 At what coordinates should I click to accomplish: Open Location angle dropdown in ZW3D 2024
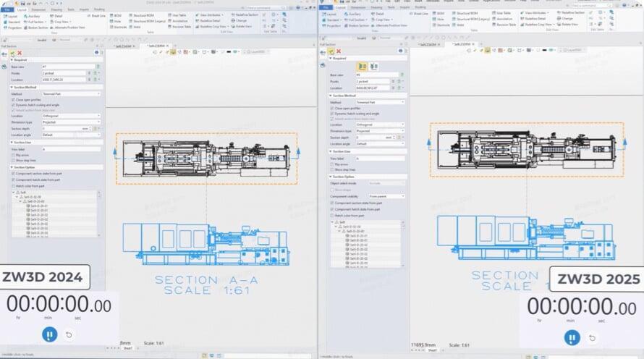click(x=71, y=135)
